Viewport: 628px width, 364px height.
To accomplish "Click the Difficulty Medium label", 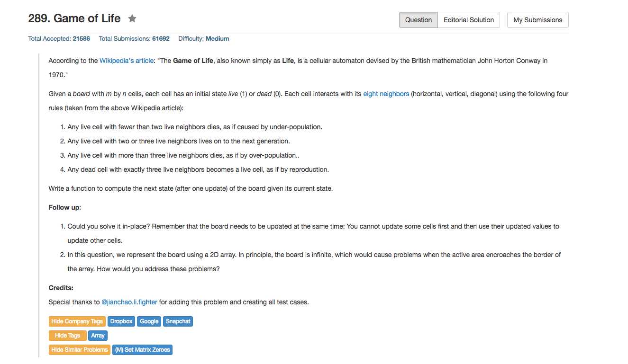I will [x=217, y=39].
